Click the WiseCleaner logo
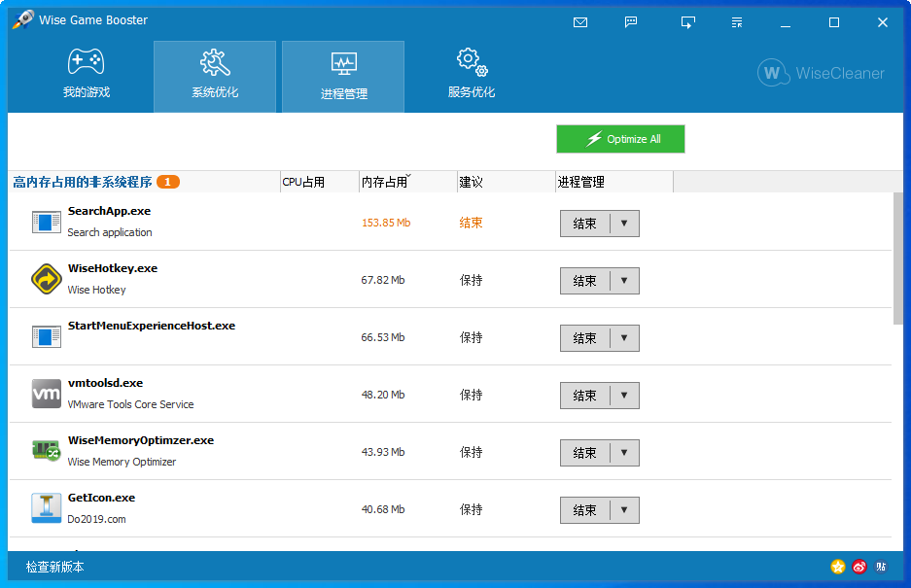This screenshot has height=588, width=911. tap(821, 72)
